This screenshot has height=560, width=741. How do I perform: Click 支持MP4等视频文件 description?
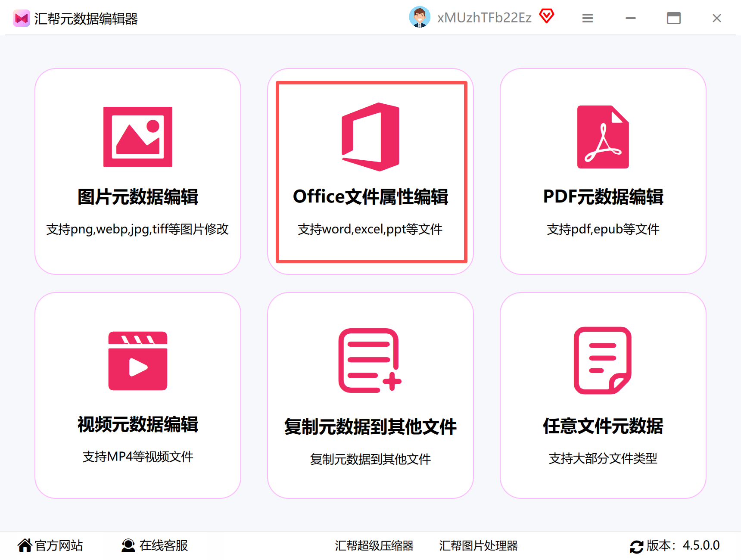[x=138, y=457]
